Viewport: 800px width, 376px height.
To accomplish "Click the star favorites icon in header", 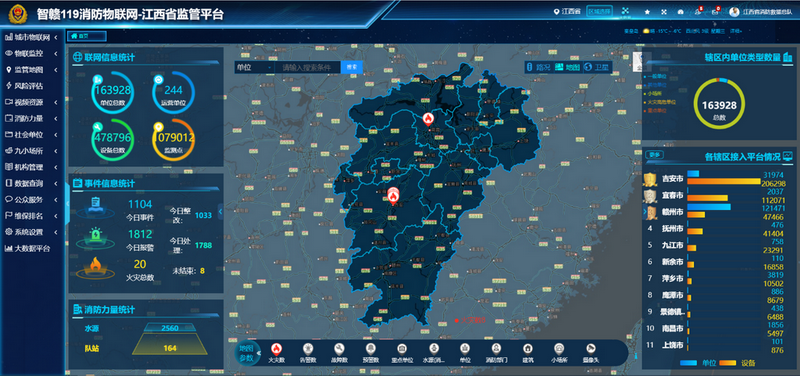I will tap(647, 12).
